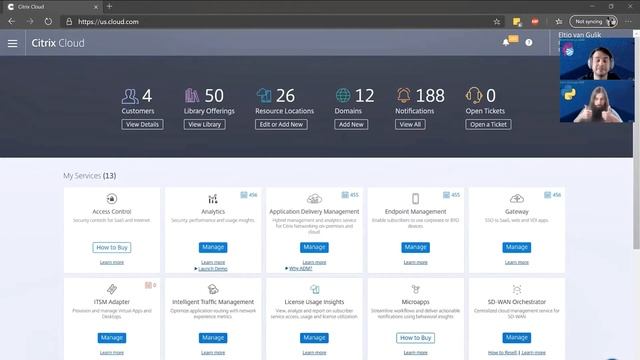Click How to Buy for Microapps

[x=416, y=338]
